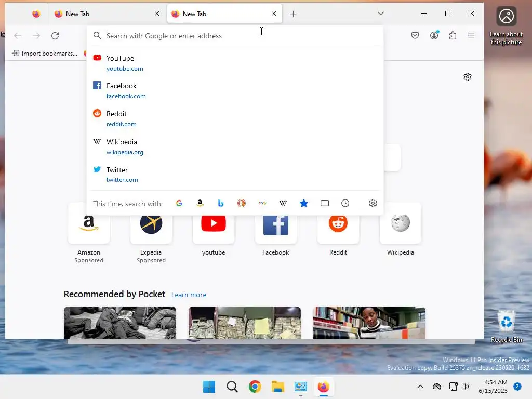Viewport: 532px width, 399px height.
Task: Go back one page
Action: 18,36
